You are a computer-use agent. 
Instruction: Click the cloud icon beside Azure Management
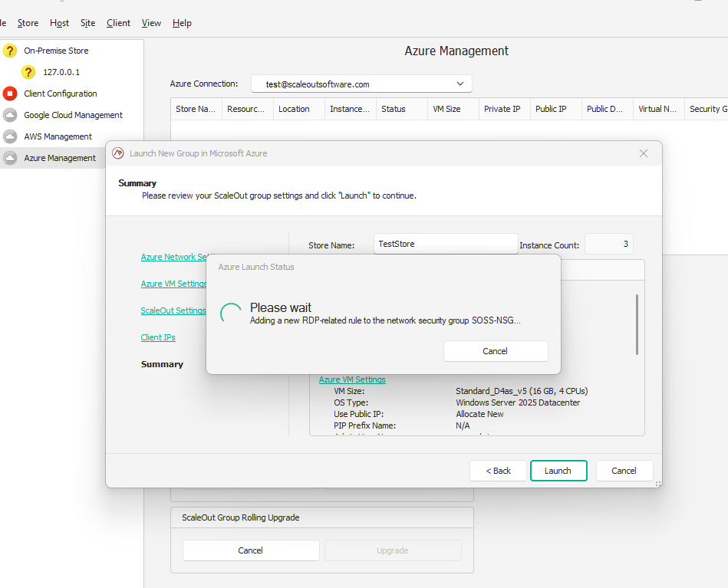(10, 158)
